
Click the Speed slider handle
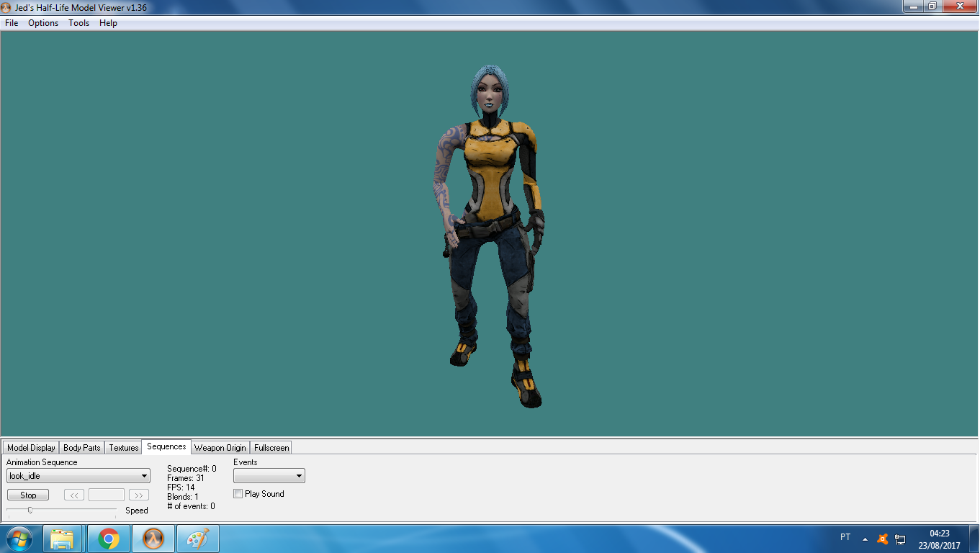(x=30, y=510)
